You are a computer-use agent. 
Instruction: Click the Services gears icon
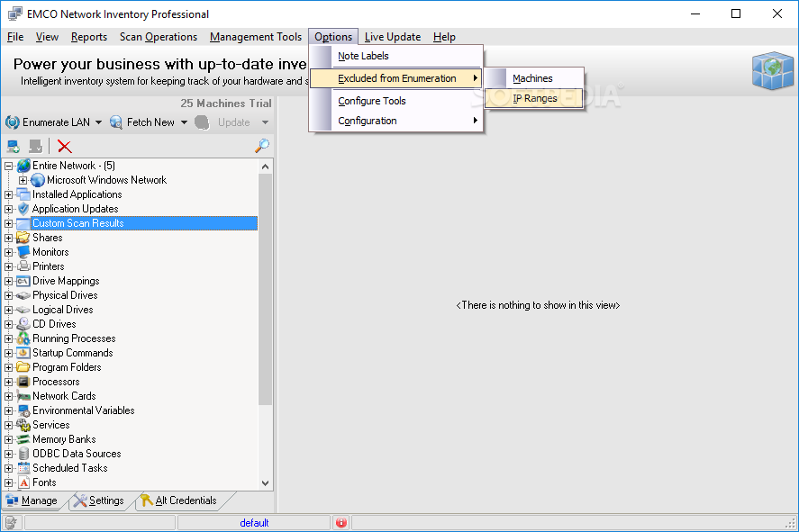click(x=23, y=425)
